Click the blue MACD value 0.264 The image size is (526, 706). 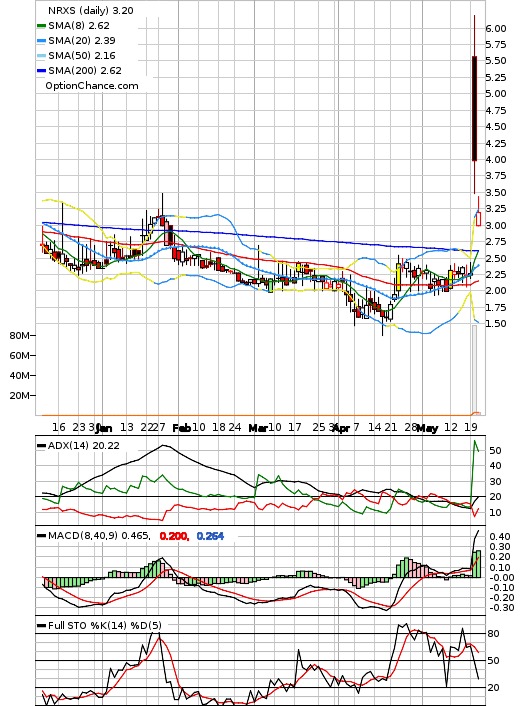210,536
